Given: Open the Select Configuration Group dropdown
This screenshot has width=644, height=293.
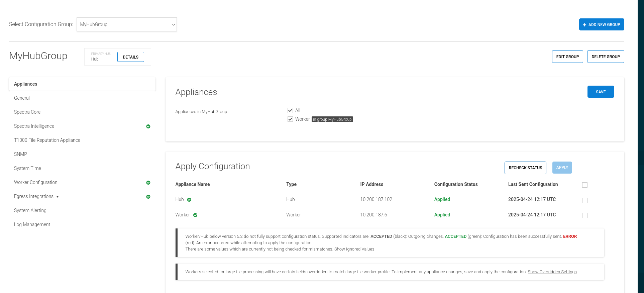Looking at the screenshot, I should [127, 24].
